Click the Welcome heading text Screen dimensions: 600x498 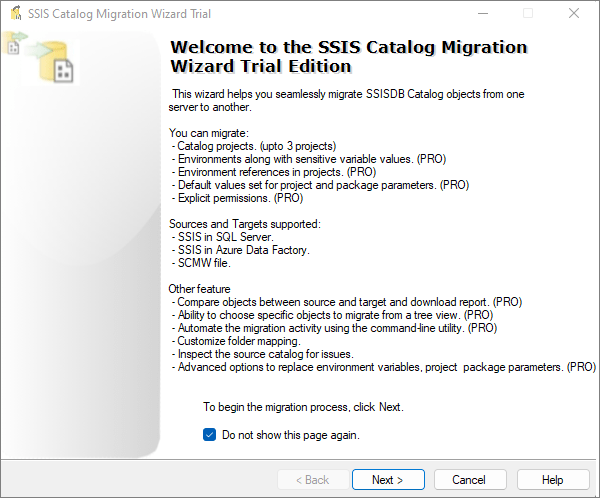click(x=349, y=57)
